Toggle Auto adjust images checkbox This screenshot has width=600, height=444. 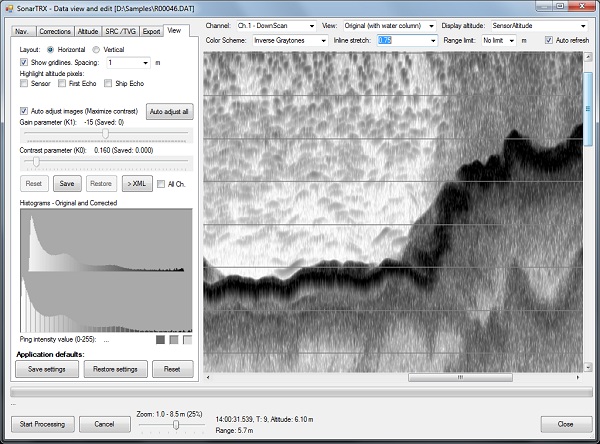[24, 111]
